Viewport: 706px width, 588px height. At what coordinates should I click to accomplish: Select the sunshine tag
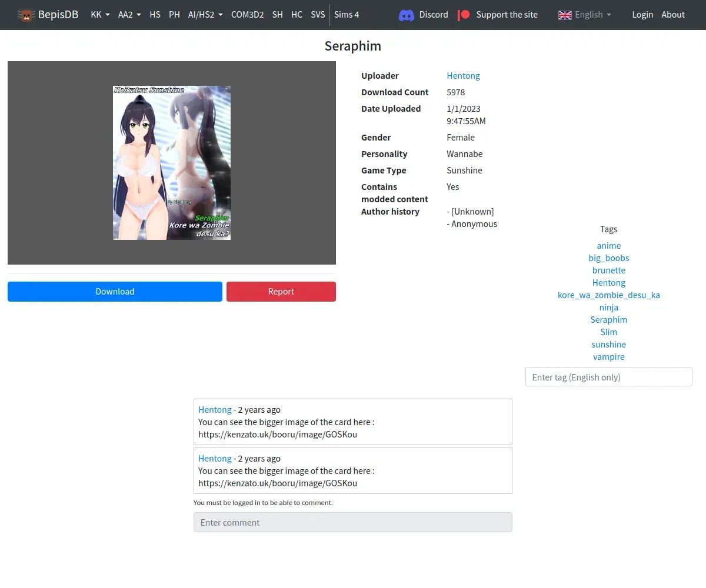(609, 345)
